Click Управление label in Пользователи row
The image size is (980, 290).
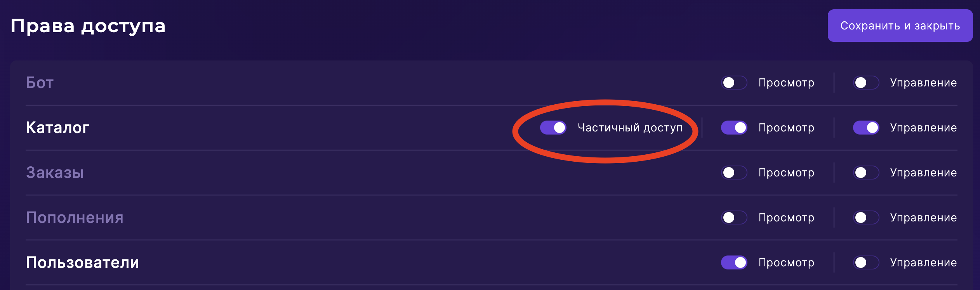tap(923, 262)
